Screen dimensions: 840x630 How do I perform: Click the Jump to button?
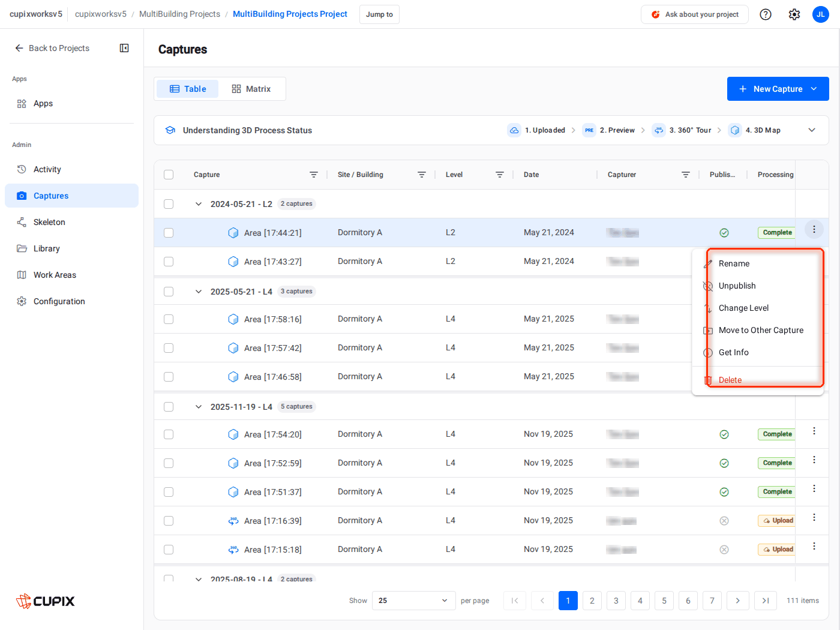click(379, 14)
